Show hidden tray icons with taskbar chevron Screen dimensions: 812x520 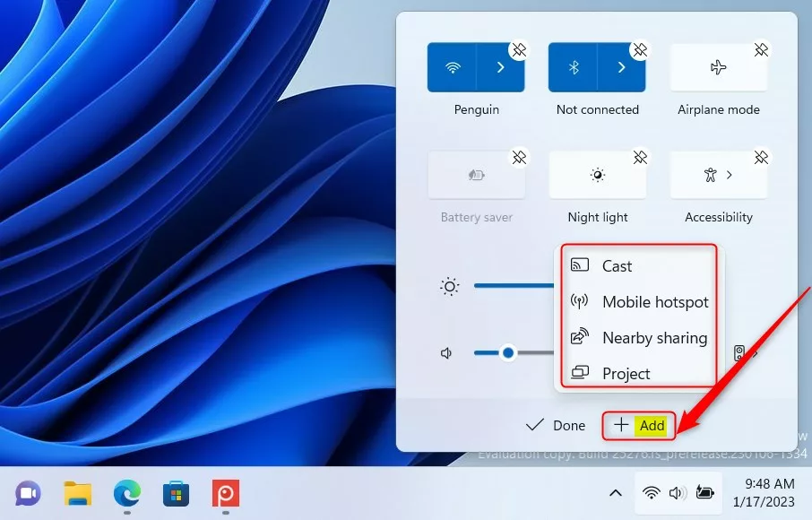tap(615, 492)
